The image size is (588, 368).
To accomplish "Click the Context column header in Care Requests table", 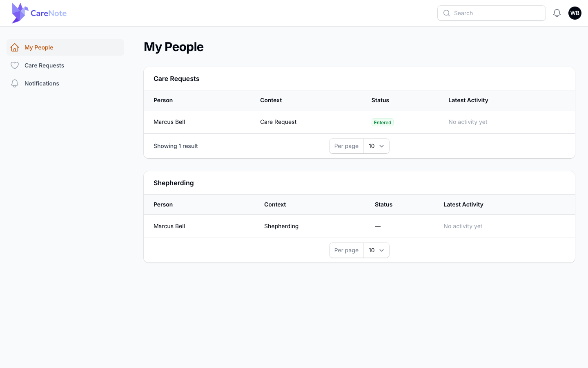I will (x=271, y=100).
